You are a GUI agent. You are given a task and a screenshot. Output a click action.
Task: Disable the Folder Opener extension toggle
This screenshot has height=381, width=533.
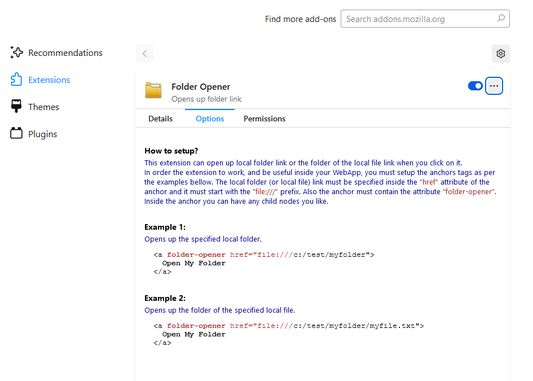point(475,86)
